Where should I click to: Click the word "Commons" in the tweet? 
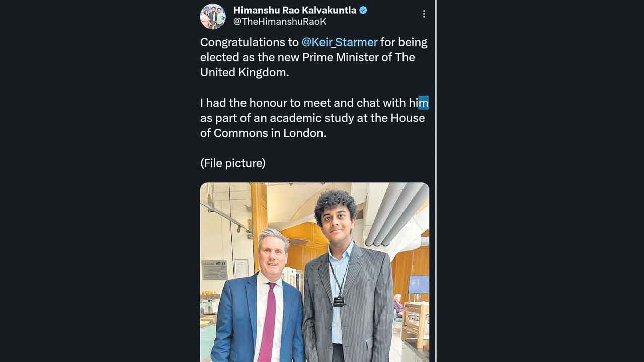point(240,133)
